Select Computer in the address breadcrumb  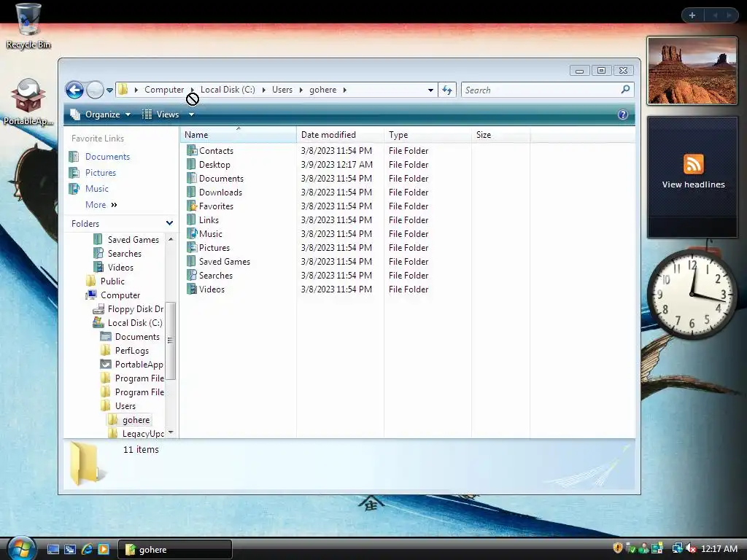point(164,90)
